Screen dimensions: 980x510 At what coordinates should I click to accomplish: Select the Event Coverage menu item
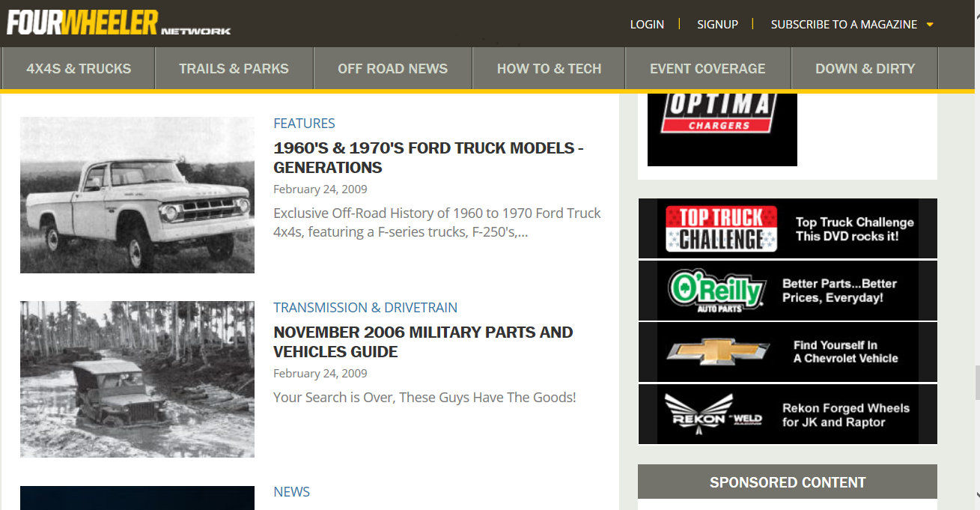click(707, 69)
